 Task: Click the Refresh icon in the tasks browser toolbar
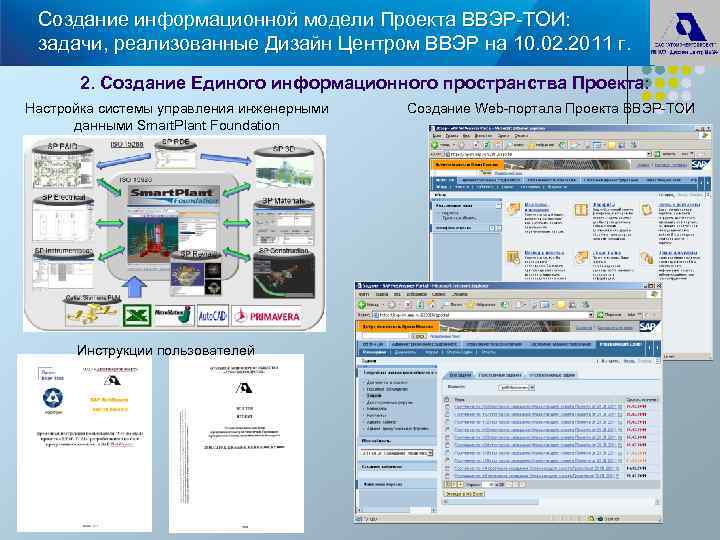420,305
